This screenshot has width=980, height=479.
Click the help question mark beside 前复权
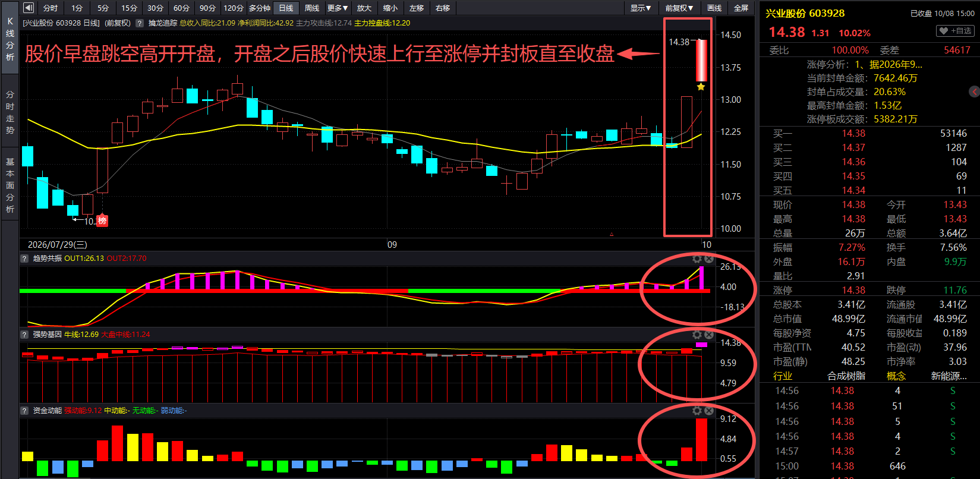tap(140, 23)
